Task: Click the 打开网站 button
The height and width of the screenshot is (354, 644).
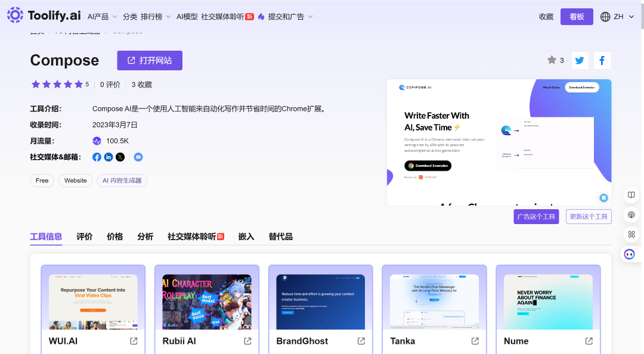Action: (150, 60)
